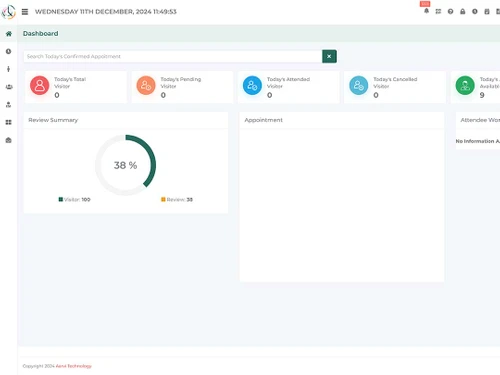Screen dimensions: 500x375
Task: Click the light-blue Today's Cancelled Visitor icon
Action: (359, 85)
